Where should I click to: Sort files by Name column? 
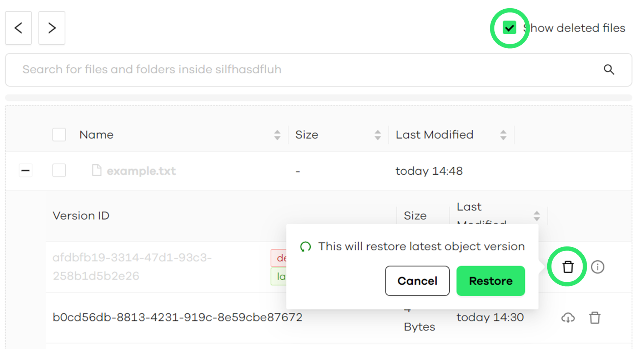(x=277, y=135)
